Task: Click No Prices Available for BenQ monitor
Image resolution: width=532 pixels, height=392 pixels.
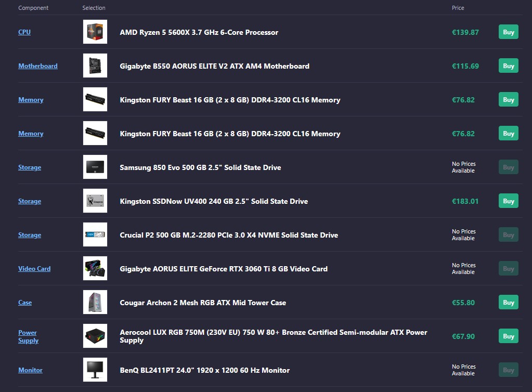Action: (463, 370)
